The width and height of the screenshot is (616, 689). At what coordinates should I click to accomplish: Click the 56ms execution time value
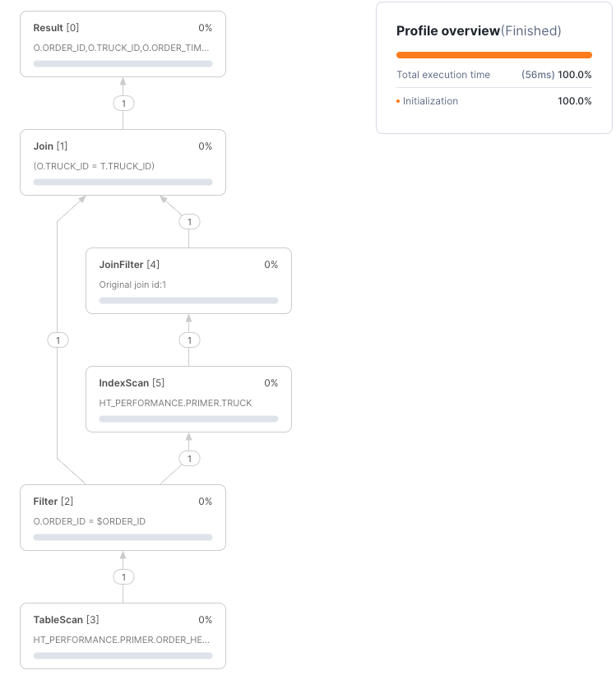(x=538, y=75)
